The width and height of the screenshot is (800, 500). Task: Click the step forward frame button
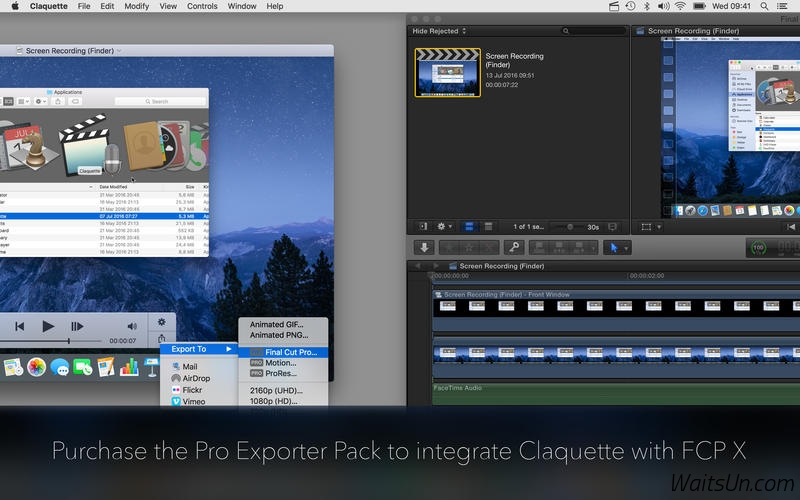point(77,326)
